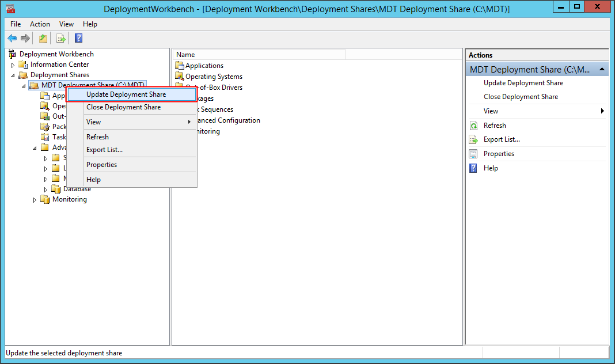Click the Properties icon in Actions pane

pyautogui.click(x=473, y=154)
